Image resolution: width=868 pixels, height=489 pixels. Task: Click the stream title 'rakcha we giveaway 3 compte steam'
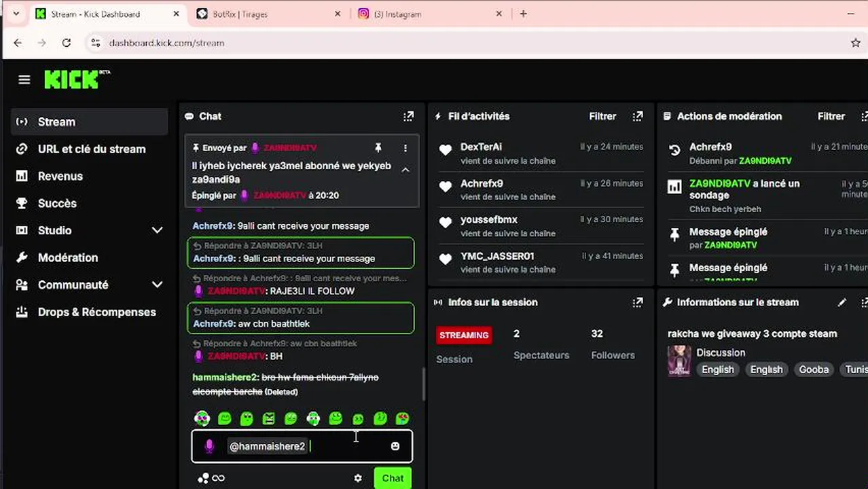pyautogui.click(x=753, y=333)
